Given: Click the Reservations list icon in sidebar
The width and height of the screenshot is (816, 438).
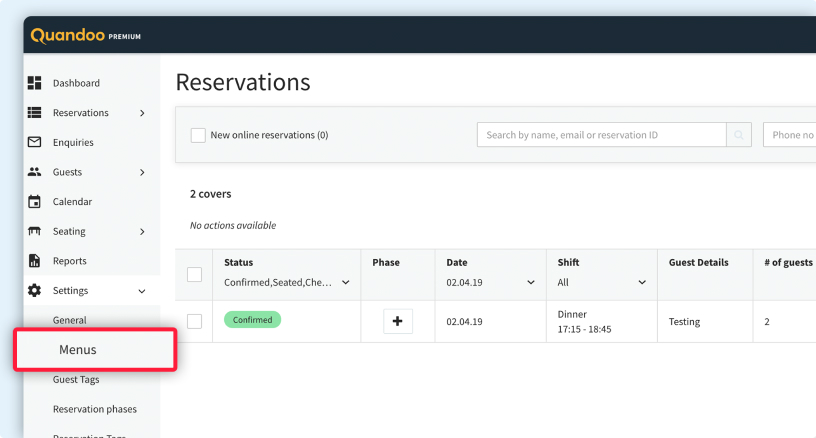Looking at the screenshot, I should point(34,113).
